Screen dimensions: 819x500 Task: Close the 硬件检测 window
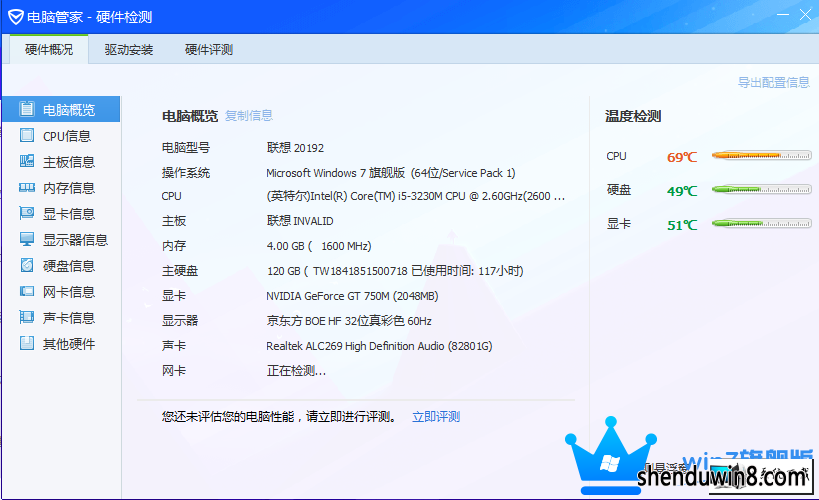(x=805, y=15)
